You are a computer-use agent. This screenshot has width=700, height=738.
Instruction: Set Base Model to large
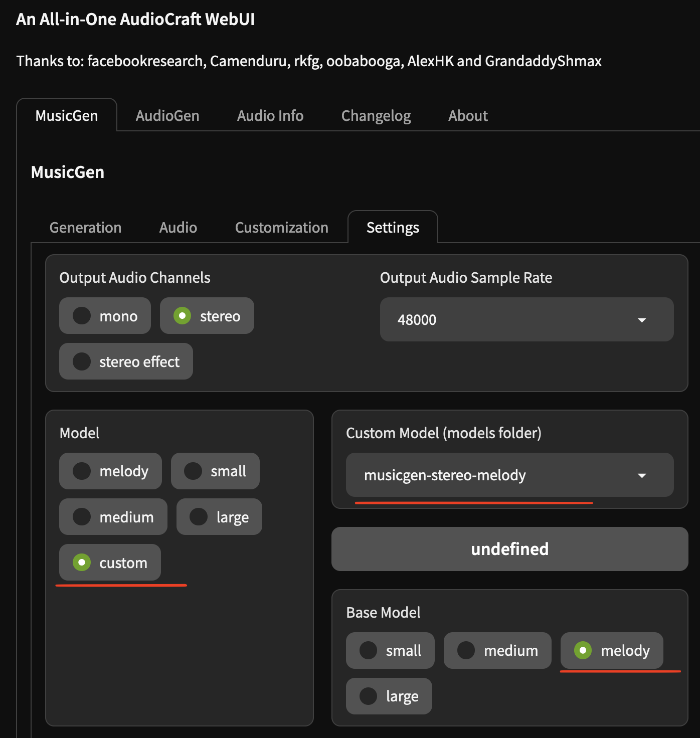(389, 696)
